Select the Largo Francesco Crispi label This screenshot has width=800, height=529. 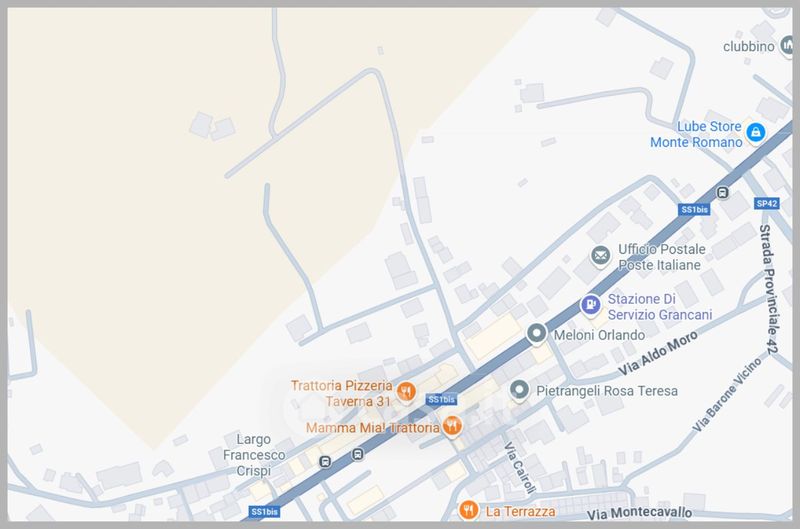(254, 455)
